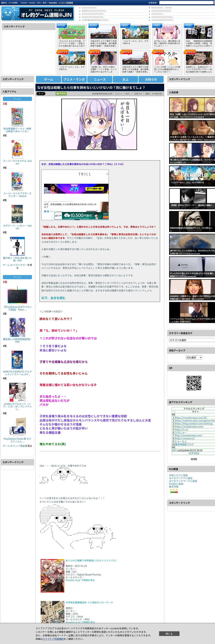Click the 507コメ comment badge
215x644 pixels.
[158, 52]
